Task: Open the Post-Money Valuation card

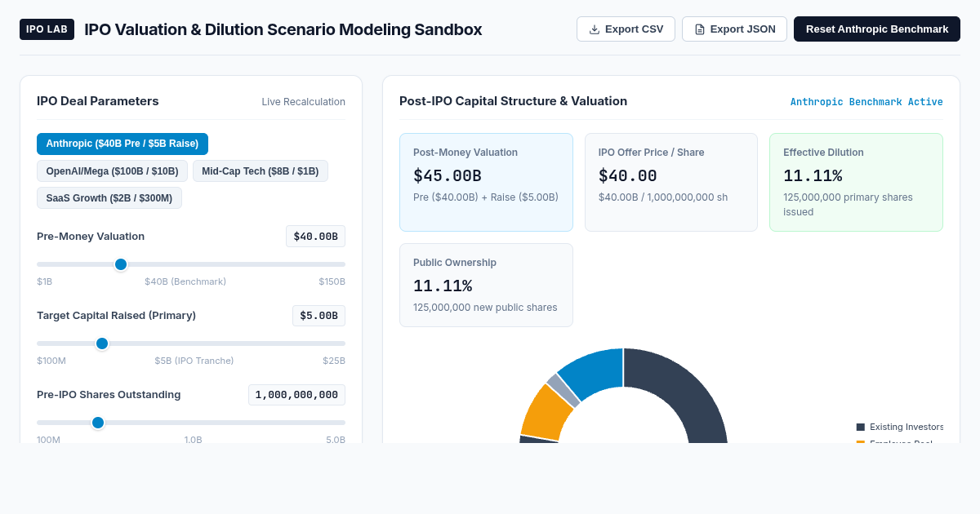Action: tap(486, 182)
